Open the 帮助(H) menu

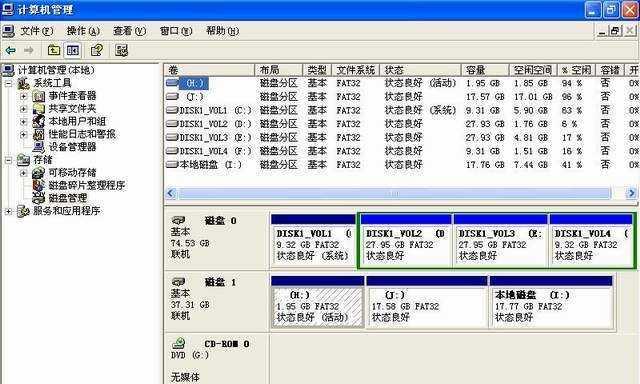click(222, 31)
